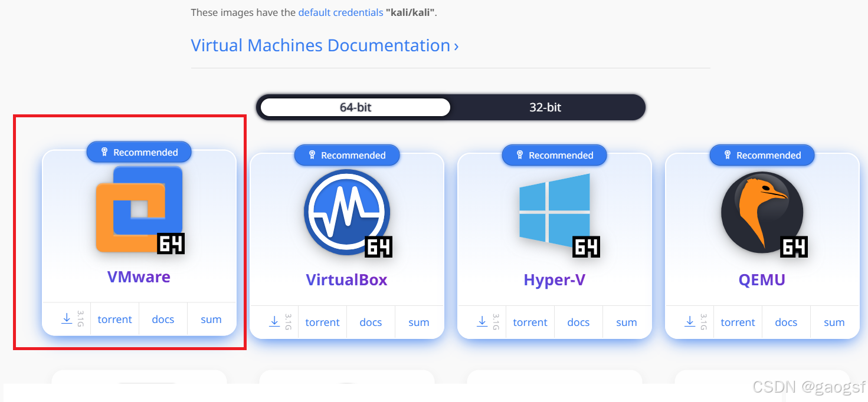Open the VirtualBox torrent link
Image resolution: width=868 pixels, height=402 pixels.
point(322,322)
